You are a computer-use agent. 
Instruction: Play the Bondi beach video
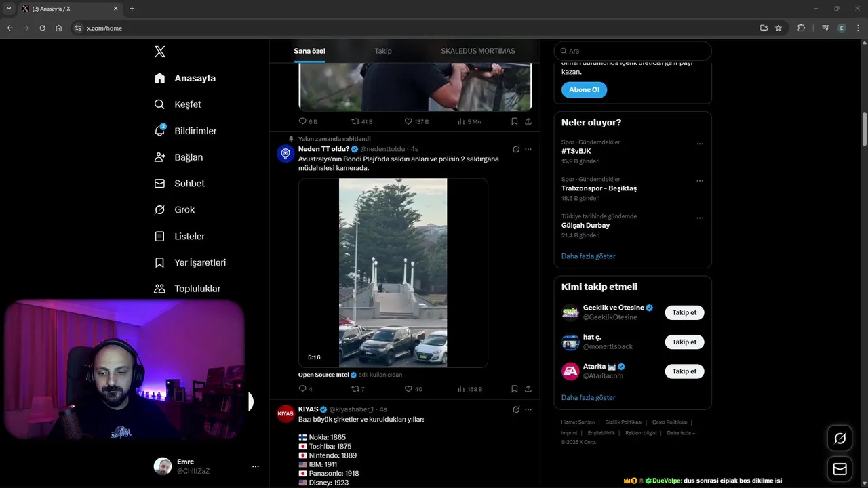click(x=393, y=273)
